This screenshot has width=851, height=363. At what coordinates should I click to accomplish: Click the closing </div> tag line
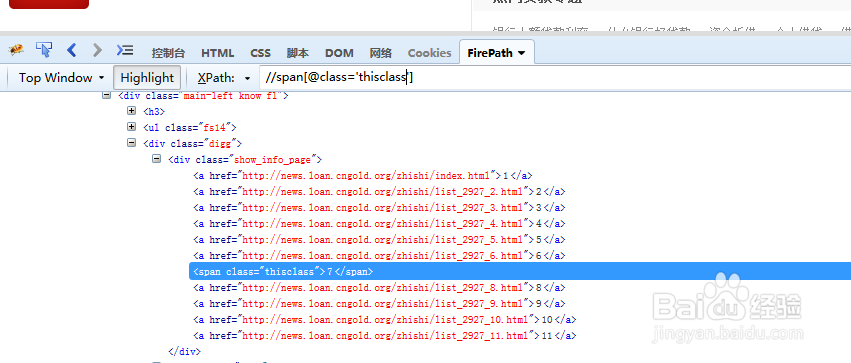pyautogui.click(x=185, y=351)
